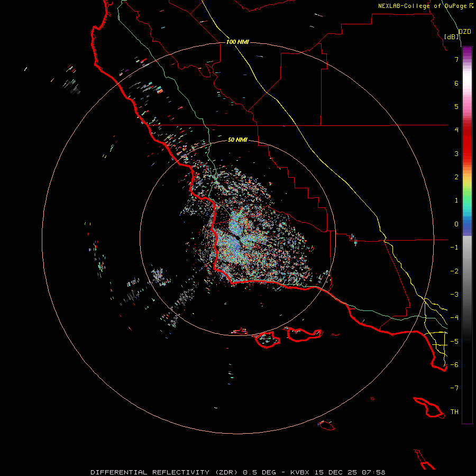476x476 pixels.
Task: Click the 07:58 timestamp
Action: point(373,472)
